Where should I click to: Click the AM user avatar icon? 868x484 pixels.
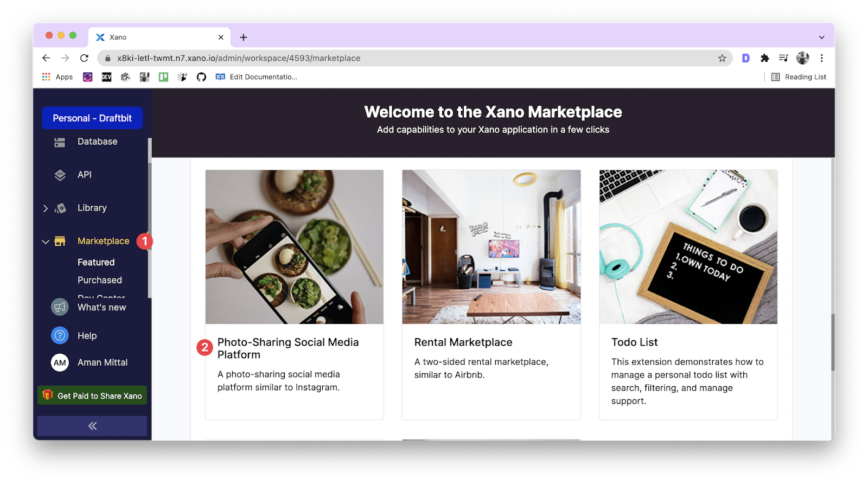click(60, 362)
